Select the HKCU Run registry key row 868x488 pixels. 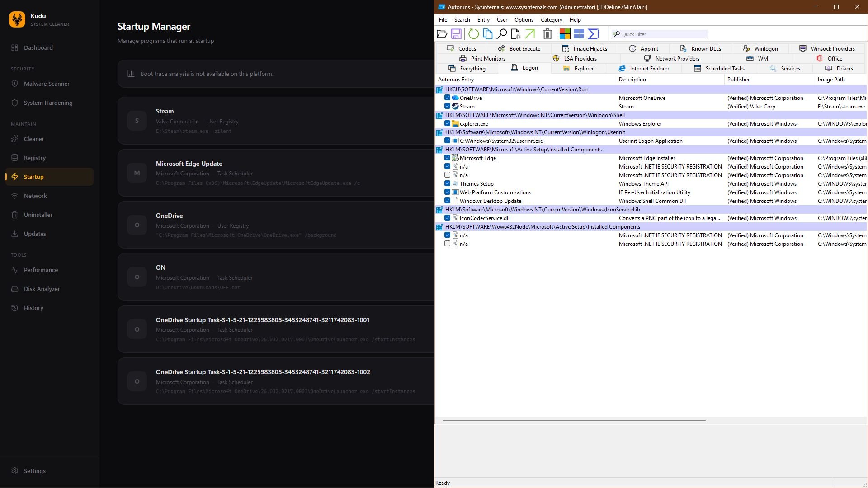click(651, 89)
